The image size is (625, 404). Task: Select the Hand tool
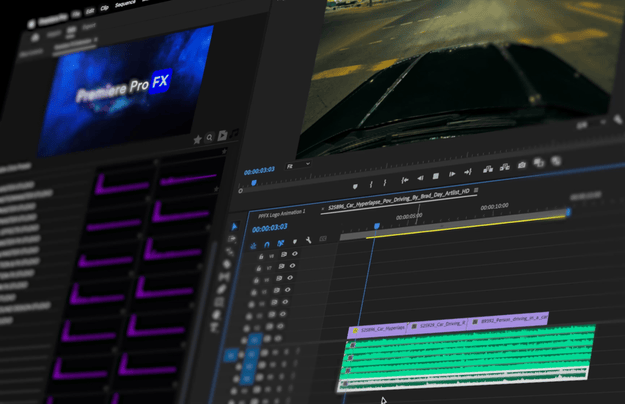click(x=216, y=315)
